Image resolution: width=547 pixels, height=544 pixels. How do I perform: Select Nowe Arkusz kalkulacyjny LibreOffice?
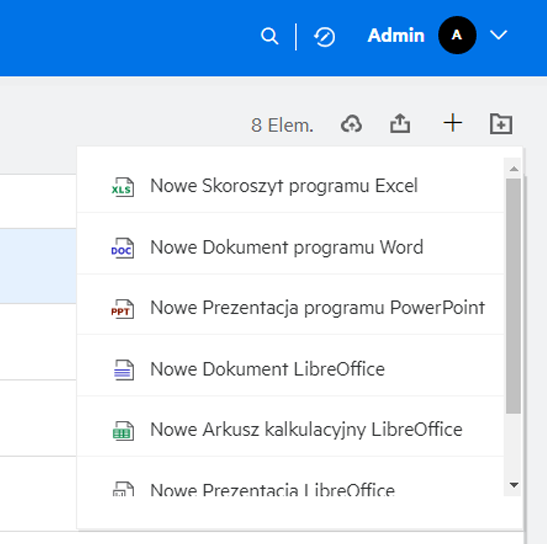(x=290, y=430)
